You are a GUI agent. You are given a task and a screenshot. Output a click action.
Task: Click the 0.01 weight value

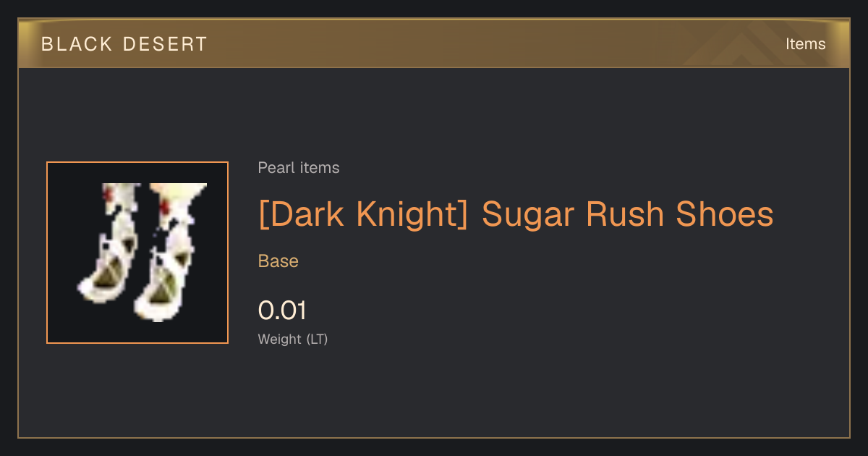tap(283, 311)
